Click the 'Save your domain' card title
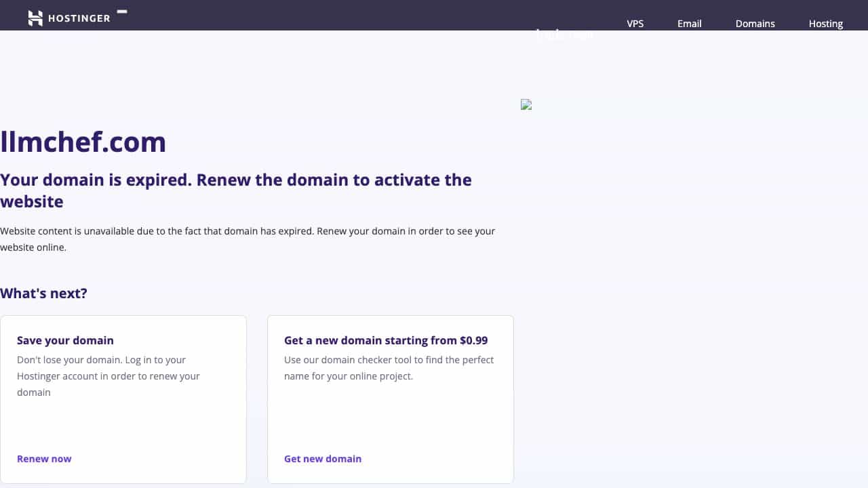Viewport: 868px width, 488px height. [65, 340]
